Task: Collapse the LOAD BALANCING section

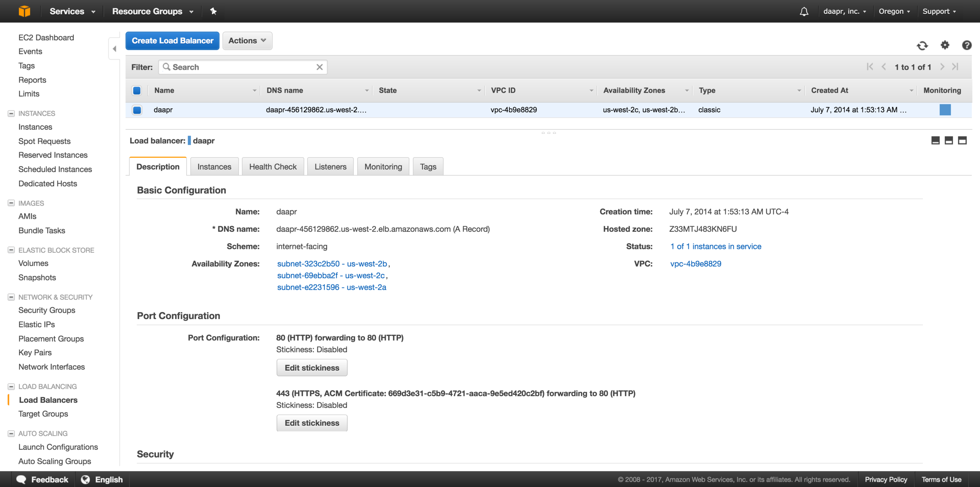Action: (x=11, y=387)
